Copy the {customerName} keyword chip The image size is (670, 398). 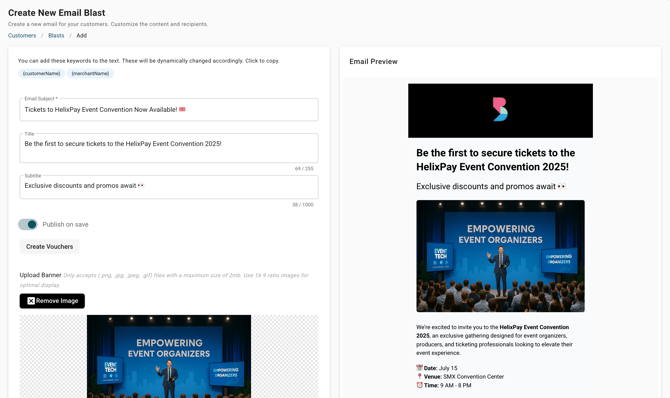click(41, 74)
